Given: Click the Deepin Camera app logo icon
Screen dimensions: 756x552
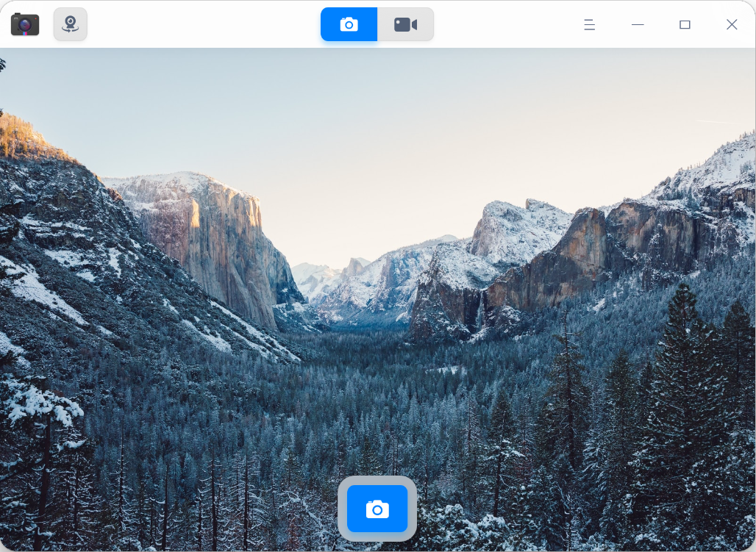Looking at the screenshot, I should [25, 24].
